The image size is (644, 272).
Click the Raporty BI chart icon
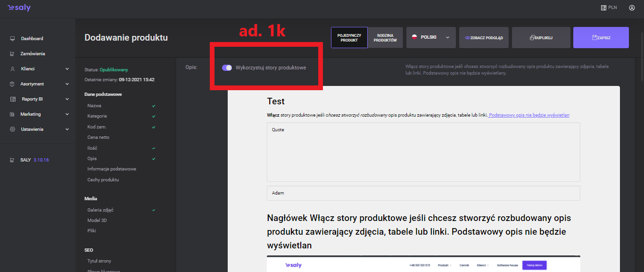[12, 99]
